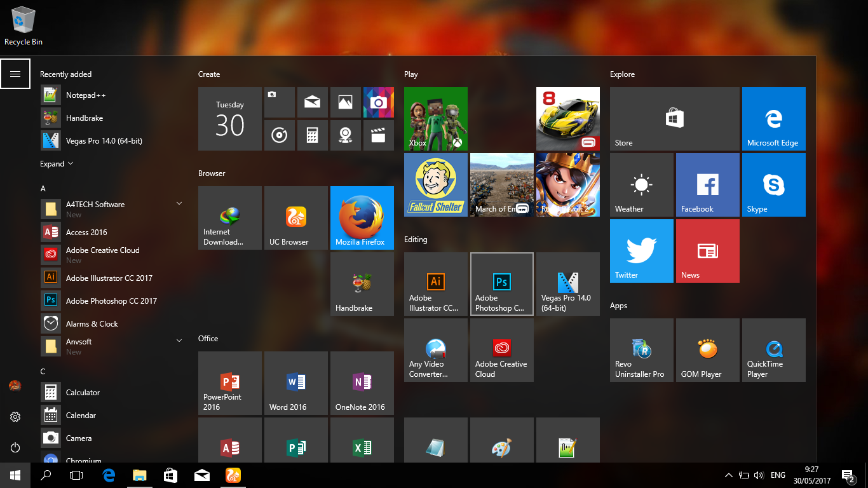Image resolution: width=868 pixels, height=488 pixels.
Task: Open the Weather tile
Action: [x=641, y=185]
